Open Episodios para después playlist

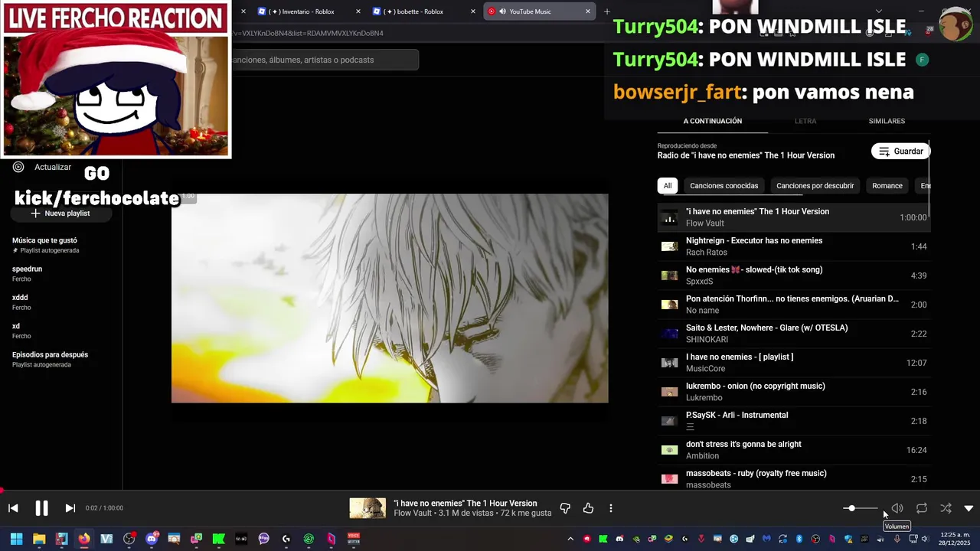tap(51, 359)
